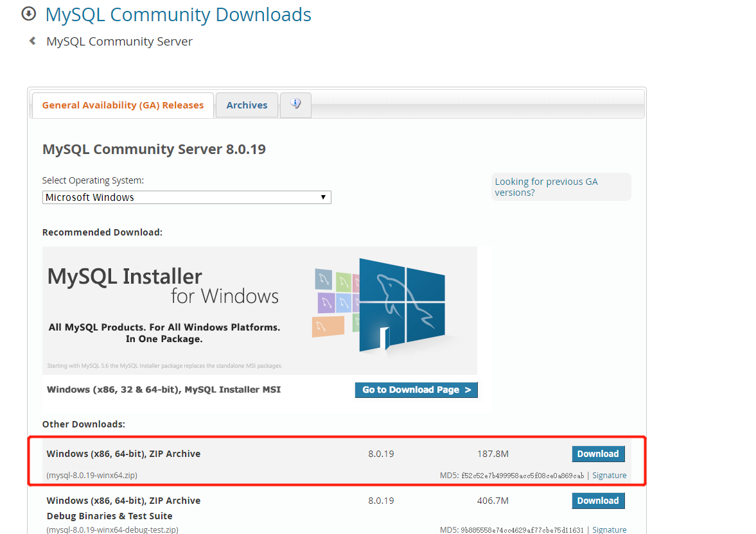
Task: Click the Other Downloads: label
Action: pos(84,424)
